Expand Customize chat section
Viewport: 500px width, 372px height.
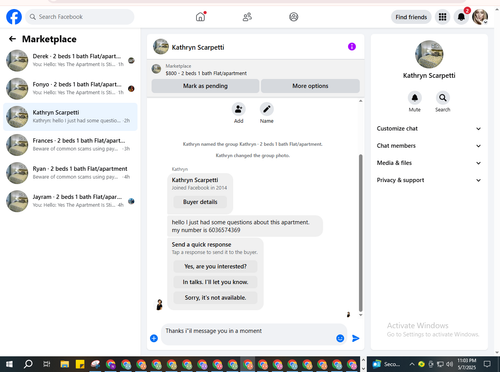click(x=429, y=129)
